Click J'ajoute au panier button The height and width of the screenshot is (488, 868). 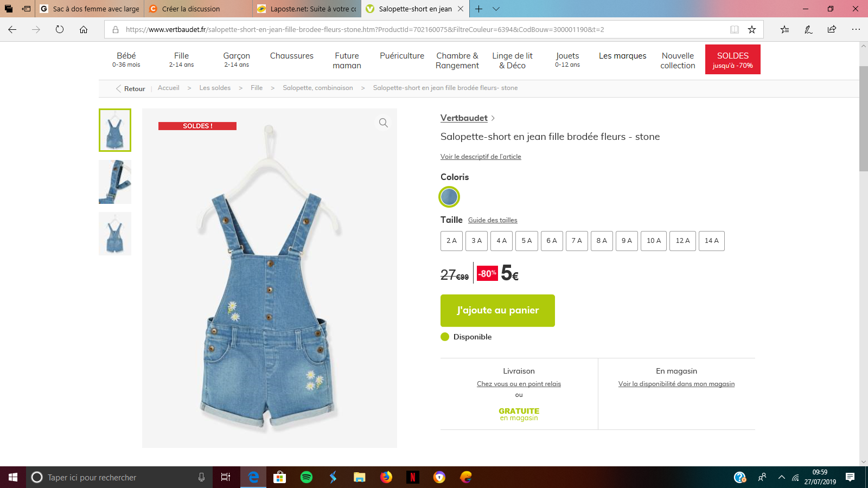[497, 311]
